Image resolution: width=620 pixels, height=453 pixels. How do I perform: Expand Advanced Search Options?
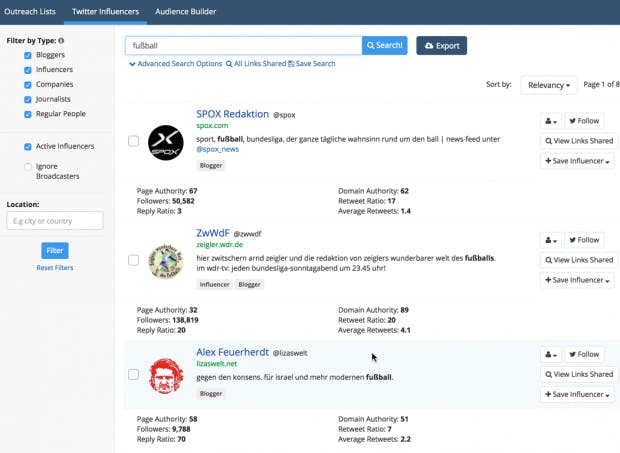pos(176,64)
